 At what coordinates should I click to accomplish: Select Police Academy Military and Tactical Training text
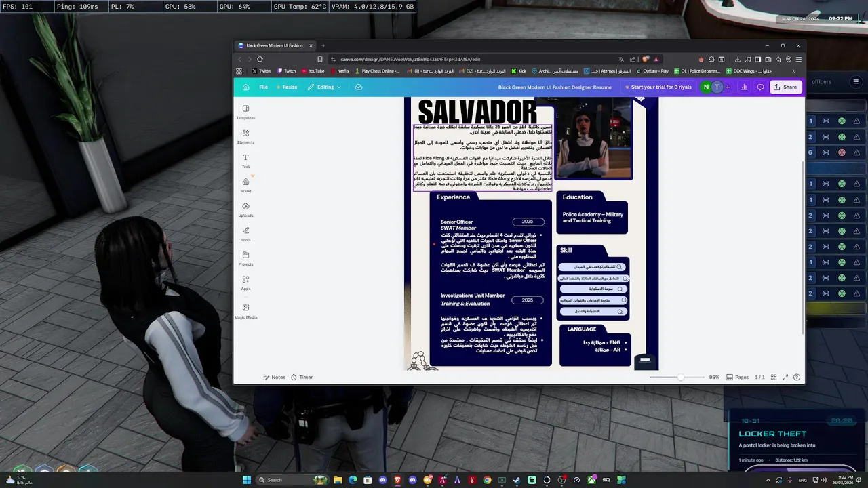pos(593,218)
